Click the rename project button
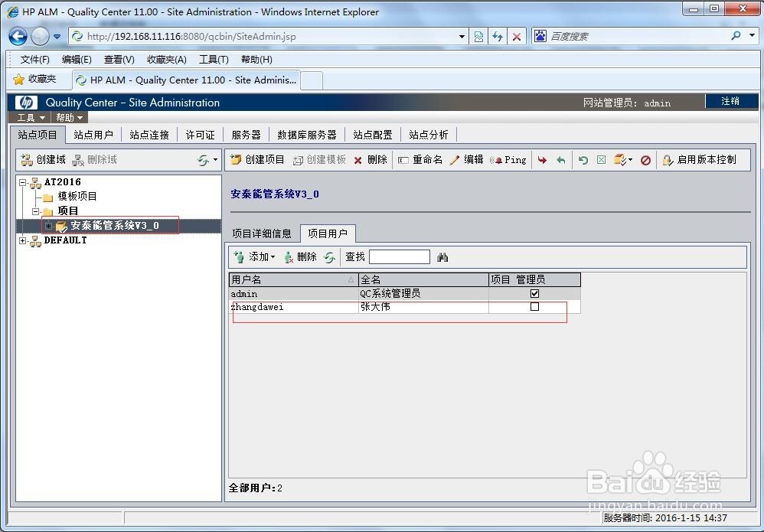The height and width of the screenshot is (532, 764). click(x=420, y=160)
